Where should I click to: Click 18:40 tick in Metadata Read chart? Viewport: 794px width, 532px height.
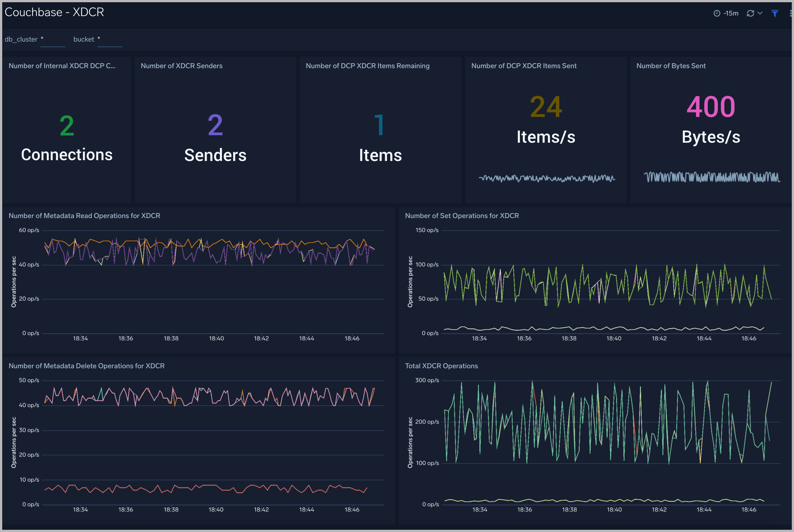click(x=216, y=338)
